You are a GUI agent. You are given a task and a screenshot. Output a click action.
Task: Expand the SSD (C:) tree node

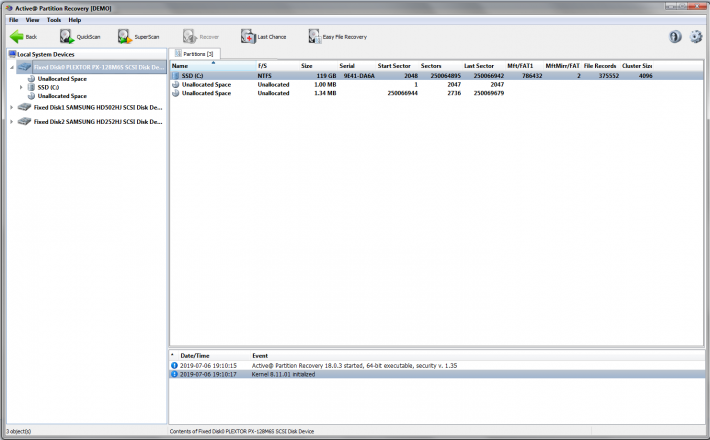tap(21, 87)
